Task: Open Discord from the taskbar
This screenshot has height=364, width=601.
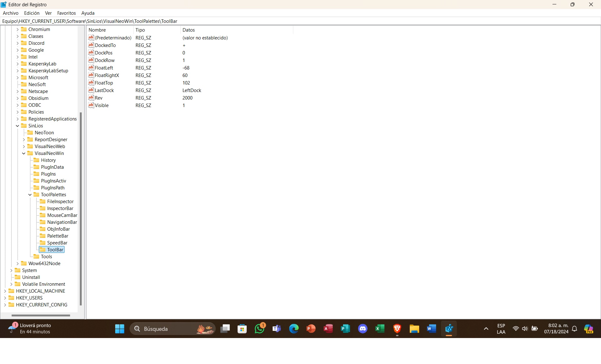Action: click(363, 329)
